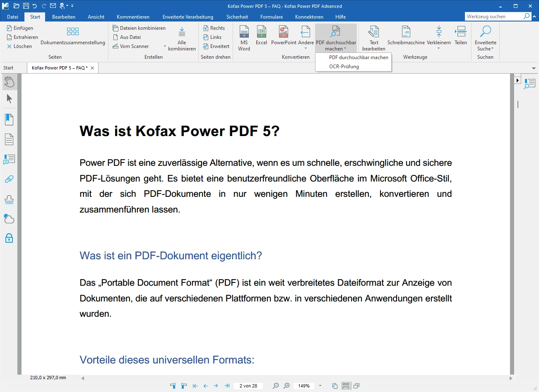Open Dokumentzusammenstellung view
This screenshot has height=392, width=539.
(73, 36)
